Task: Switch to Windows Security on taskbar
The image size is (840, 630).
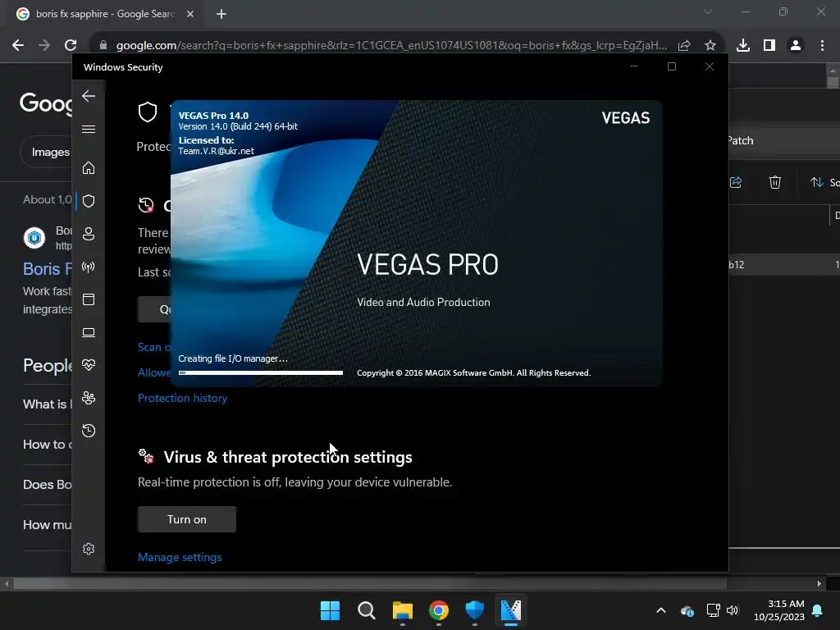Action: click(x=475, y=610)
